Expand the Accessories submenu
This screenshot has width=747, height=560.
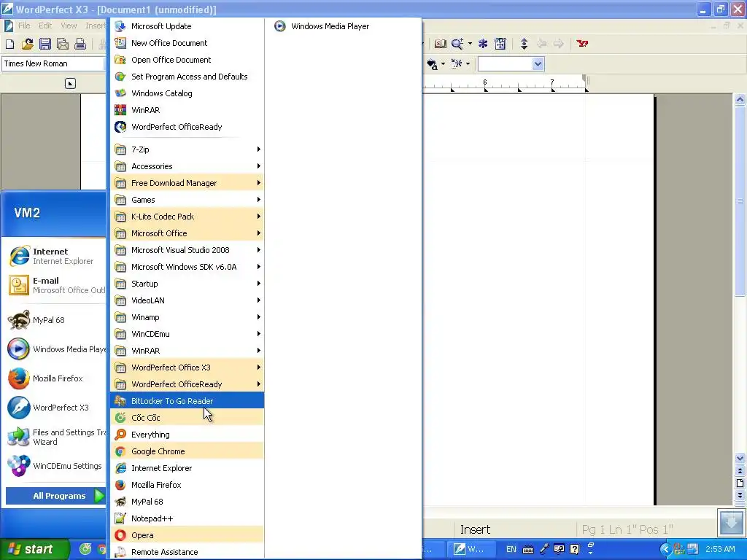[187, 166]
